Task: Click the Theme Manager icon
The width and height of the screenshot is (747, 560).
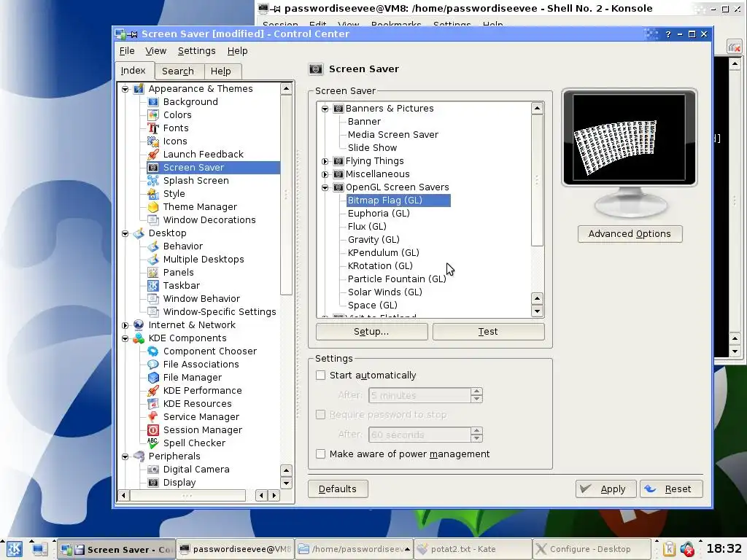Action: pos(153,206)
